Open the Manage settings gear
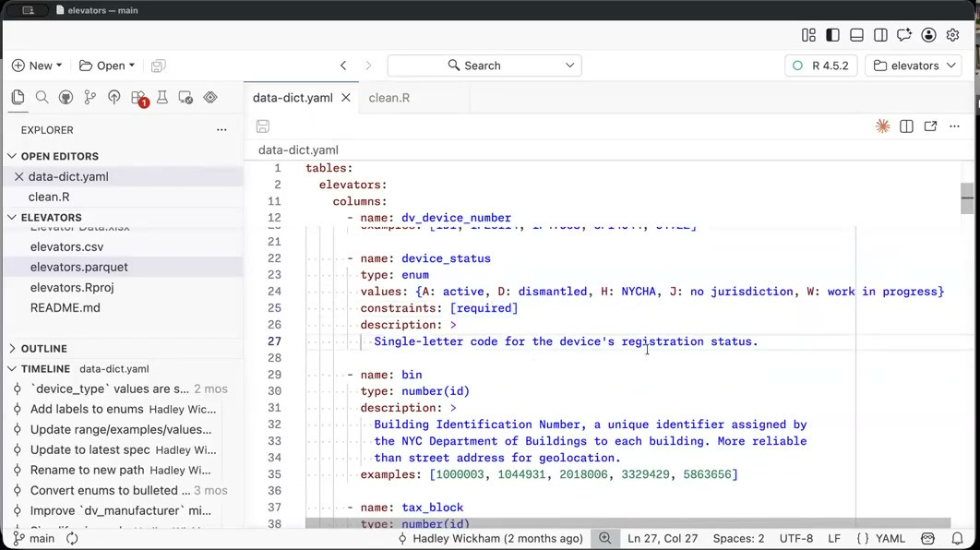Screen dimensions: 980x550 click(x=952, y=35)
